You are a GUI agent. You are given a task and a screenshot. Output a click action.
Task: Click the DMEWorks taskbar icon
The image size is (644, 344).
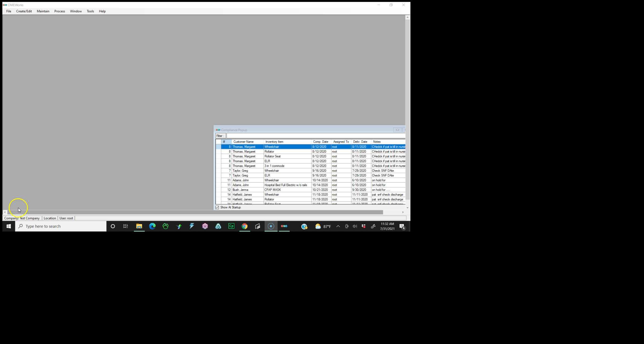(x=284, y=226)
